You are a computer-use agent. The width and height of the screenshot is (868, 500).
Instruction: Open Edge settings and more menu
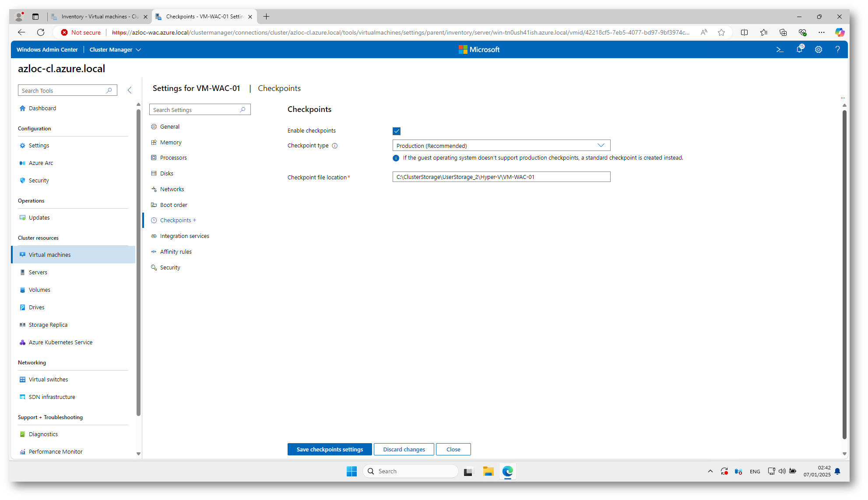coord(822,32)
